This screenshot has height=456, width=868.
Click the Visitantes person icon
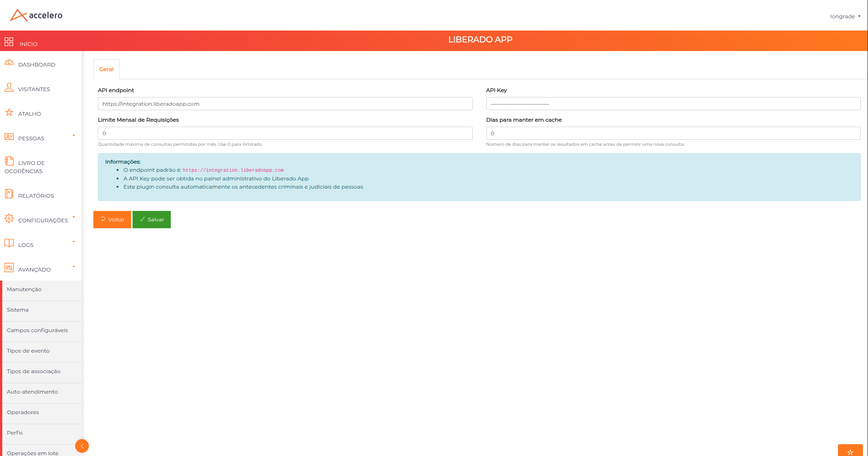(9, 87)
